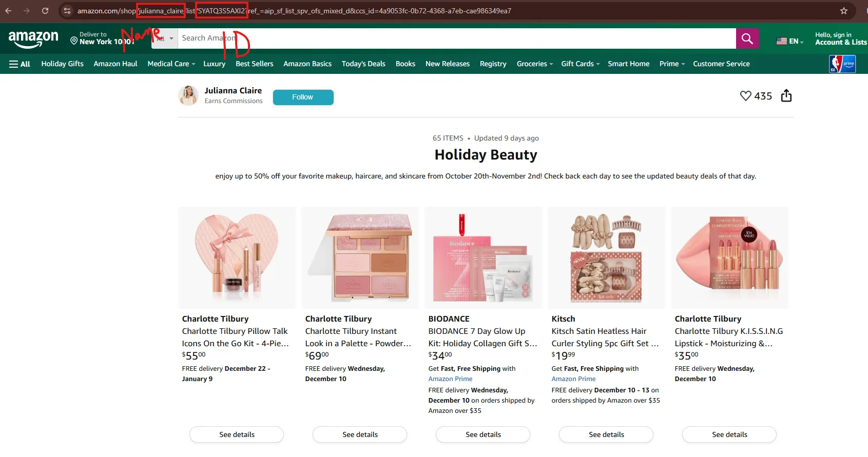Open the search category All dropdown
The image size is (868, 457).
click(165, 38)
